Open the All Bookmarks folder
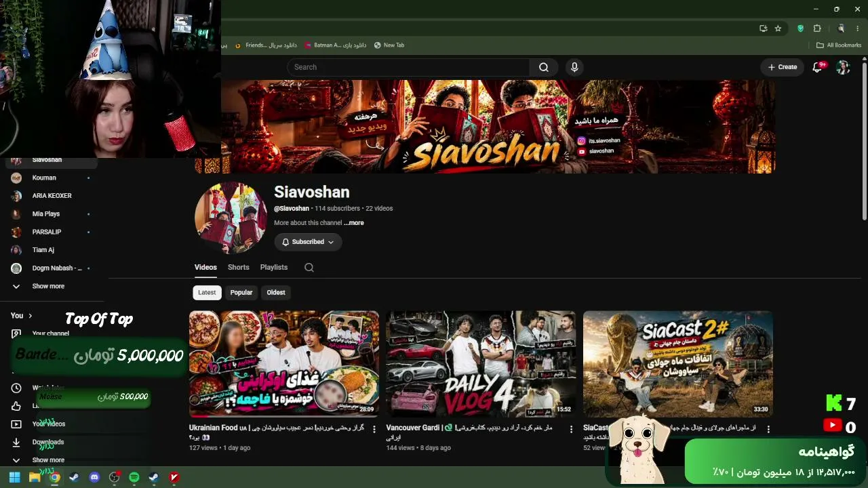This screenshot has width=868, height=488. (839, 45)
